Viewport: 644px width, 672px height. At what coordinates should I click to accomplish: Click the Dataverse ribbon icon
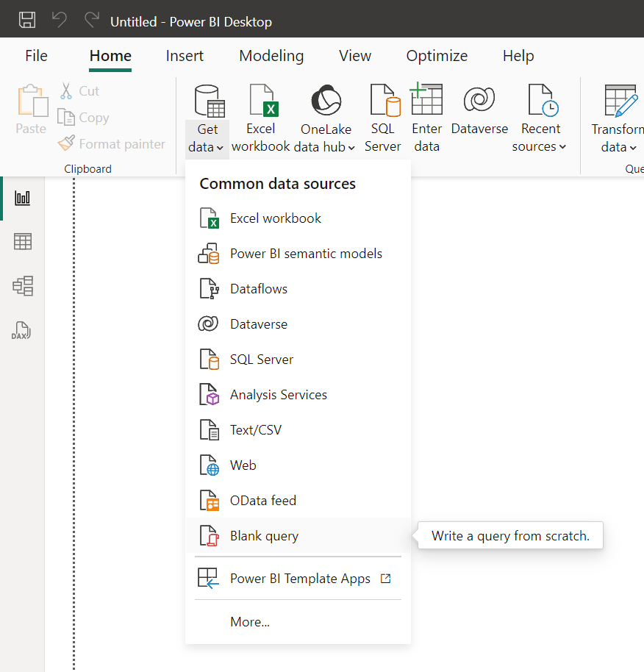[x=479, y=118]
